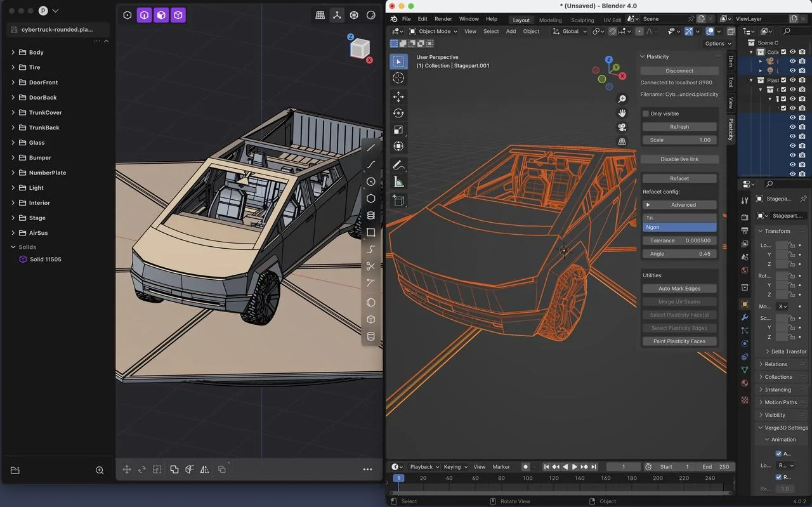Select the Box solid tool in Plasticity toolbar
812x507 pixels.
[371, 319]
